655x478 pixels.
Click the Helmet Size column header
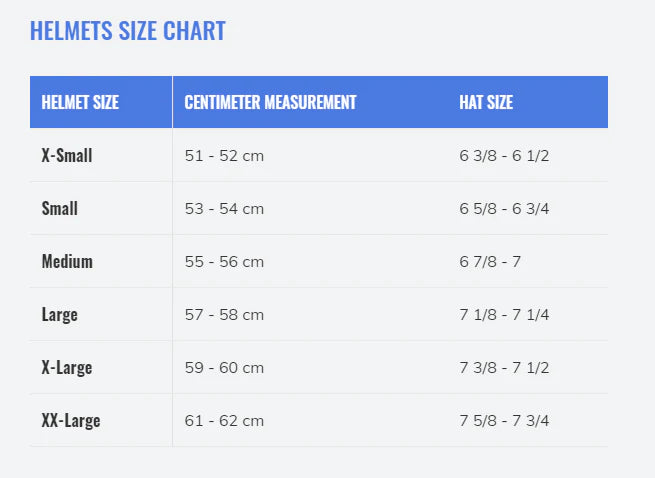(80, 102)
